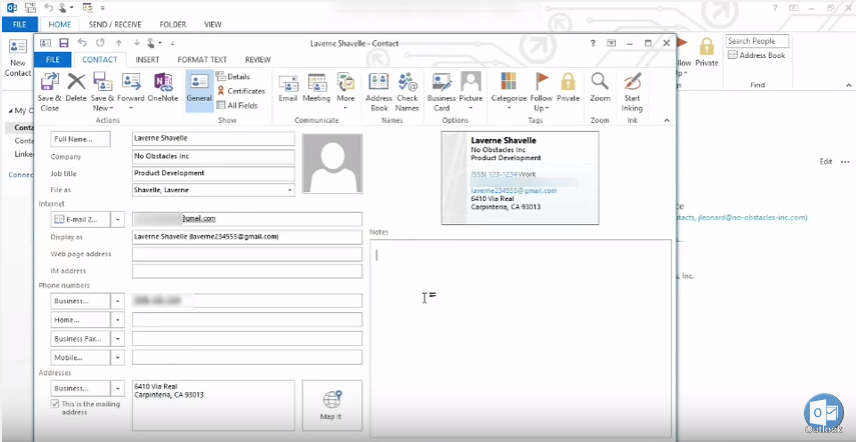The width and height of the screenshot is (856, 442).
Task: Click Next Item down arrow
Action: pyautogui.click(x=137, y=43)
